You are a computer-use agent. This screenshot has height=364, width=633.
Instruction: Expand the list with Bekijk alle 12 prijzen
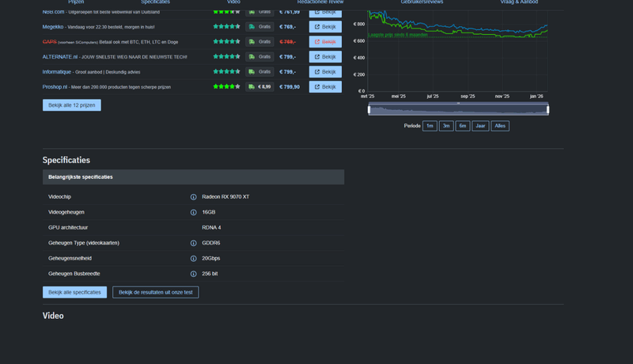click(72, 105)
